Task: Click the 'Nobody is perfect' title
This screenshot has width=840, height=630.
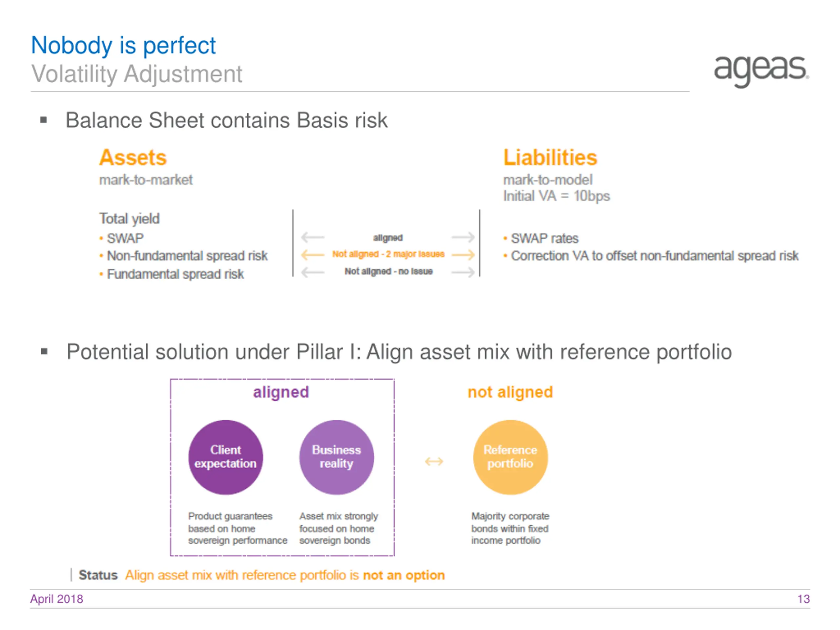Action: point(123,46)
